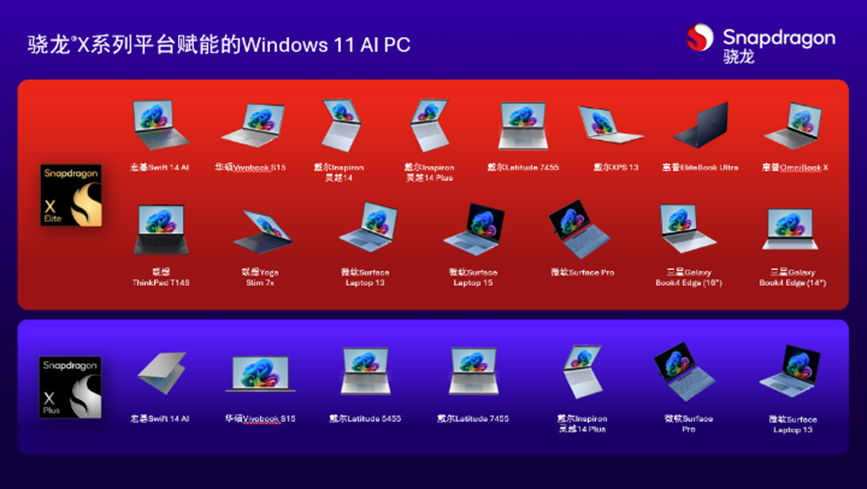Screen dimensions: 867x489
Task: Select the Lenovo ThinkPad T14S laptop image
Action: pos(161,230)
